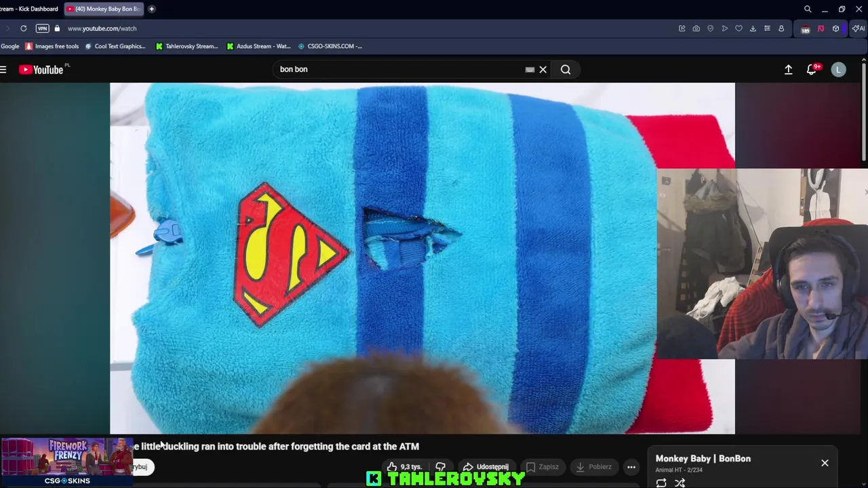Close the Monkey Baby | BonBon playlist panel
Viewport: 868px width, 488px height.
(825, 463)
